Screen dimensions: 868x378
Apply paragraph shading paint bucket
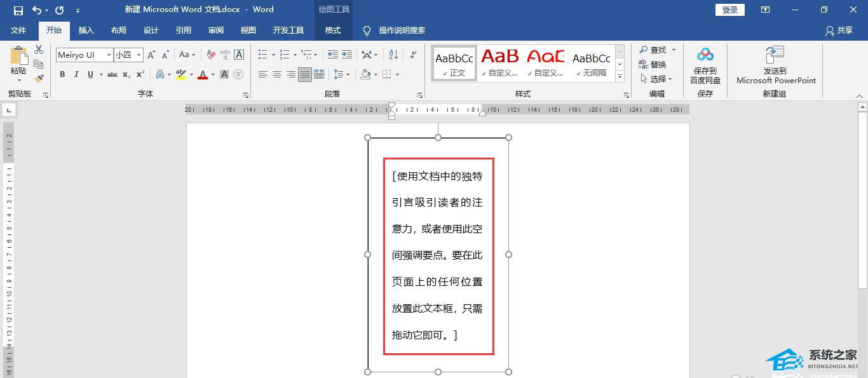[x=365, y=74]
